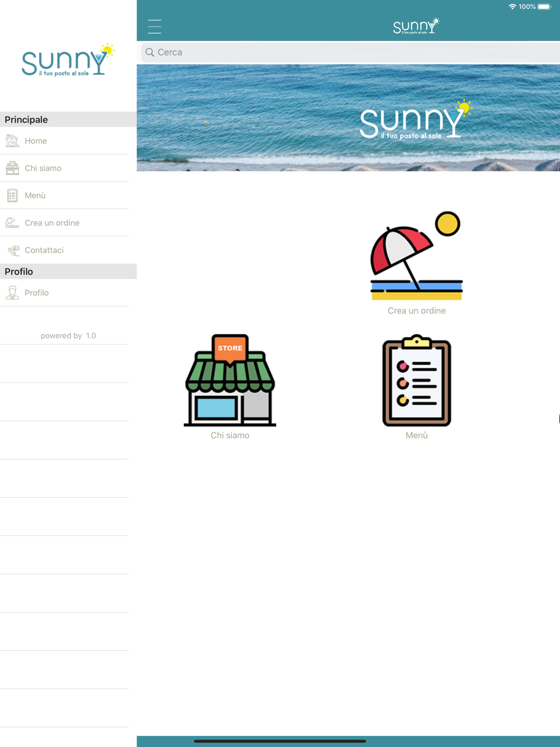560x747 pixels.
Task: Click the Profilo section header
Action: pyautogui.click(x=68, y=272)
